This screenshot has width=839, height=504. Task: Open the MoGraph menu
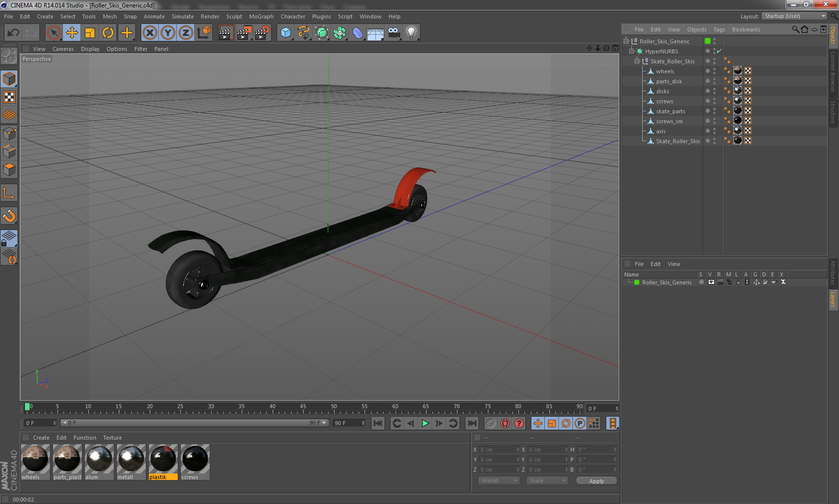(x=261, y=16)
